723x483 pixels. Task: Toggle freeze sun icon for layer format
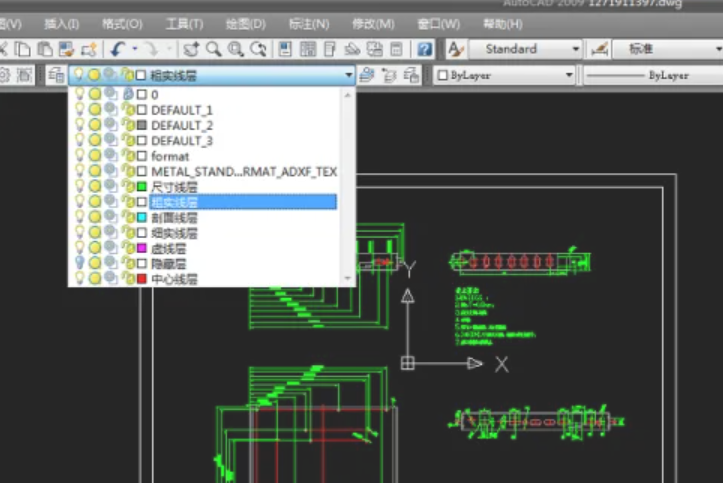pos(95,157)
